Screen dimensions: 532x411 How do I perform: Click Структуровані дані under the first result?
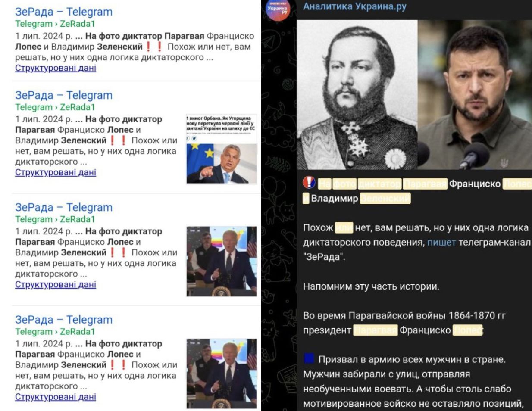point(56,68)
